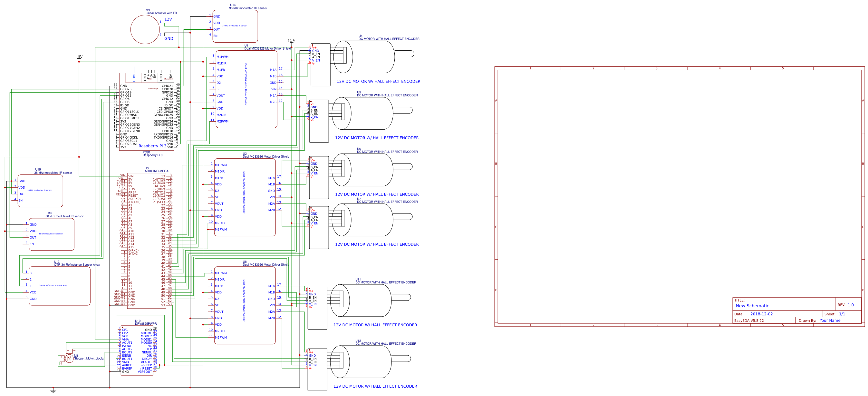The height and width of the screenshot is (396, 868).
Task: Select the U16 IR sensor block
Action: pyautogui.click(x=51, y=234)
